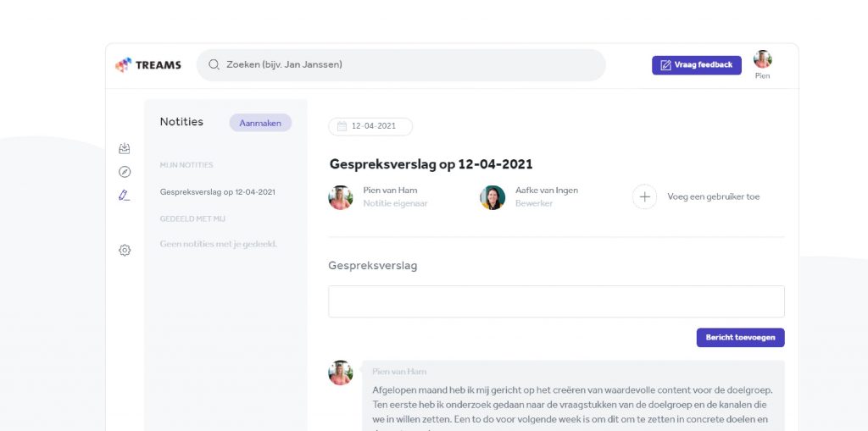
Task: Click the magnifier search icon
Action: (x=214, y=64)
